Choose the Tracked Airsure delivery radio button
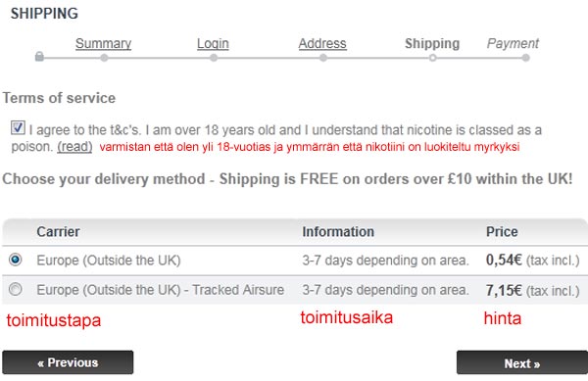This screenshot has width=588, height=381. pos(16,289)
